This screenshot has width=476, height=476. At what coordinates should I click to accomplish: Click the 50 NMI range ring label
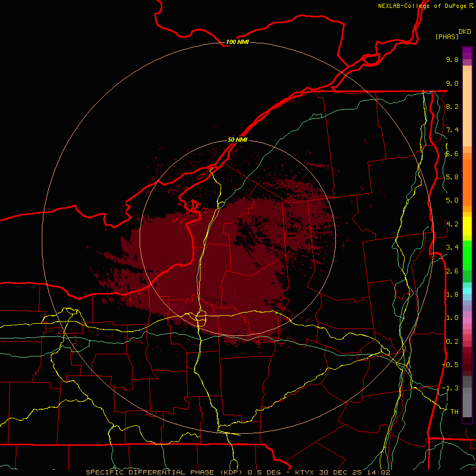[x=237, y=140]
